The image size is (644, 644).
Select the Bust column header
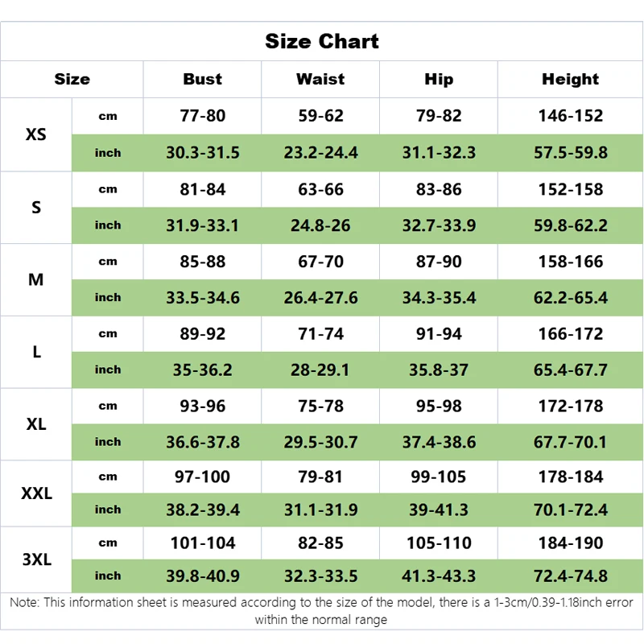(x=202, y=79)
